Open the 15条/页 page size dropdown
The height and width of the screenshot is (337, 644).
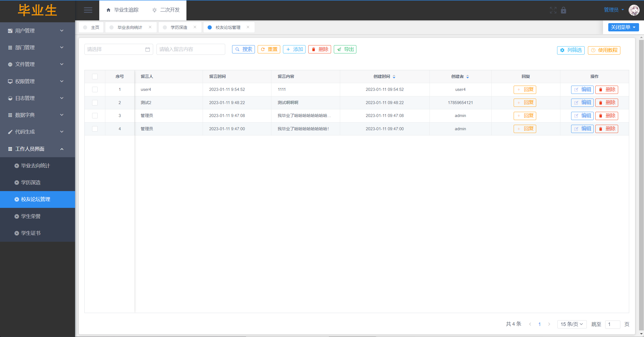(x=572, y=324)
